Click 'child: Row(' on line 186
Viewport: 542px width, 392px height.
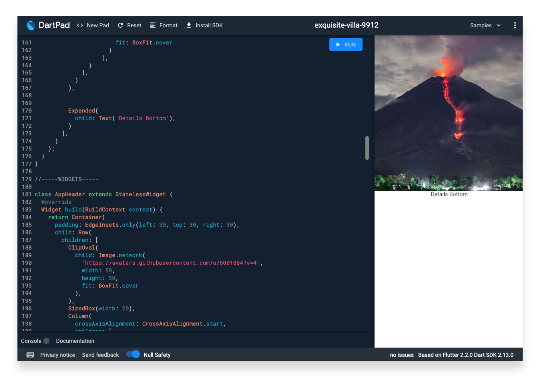(x=73, y=232)
